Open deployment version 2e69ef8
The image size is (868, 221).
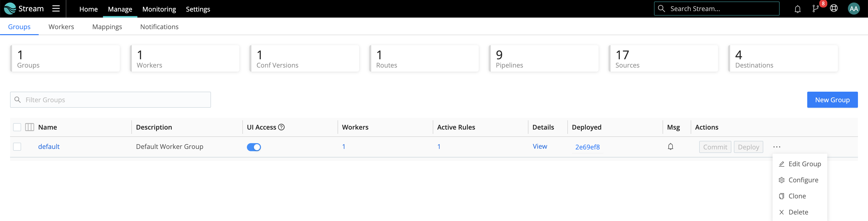587,147
